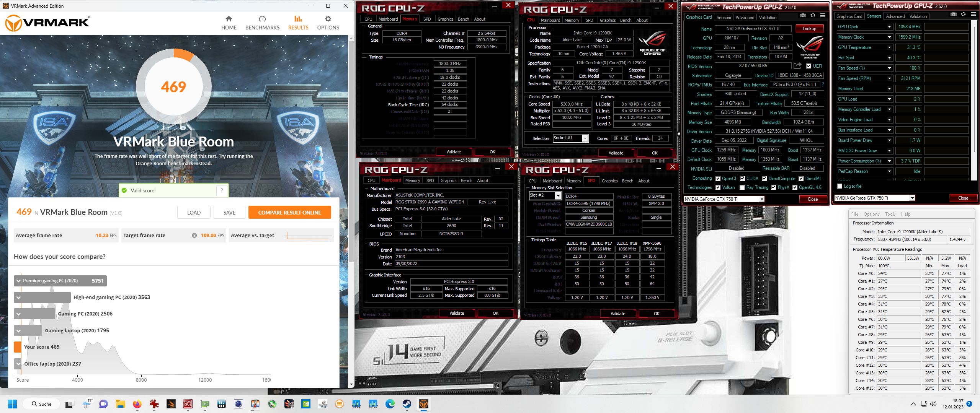Toggle the CUDA checkbox

pos(743,178)
